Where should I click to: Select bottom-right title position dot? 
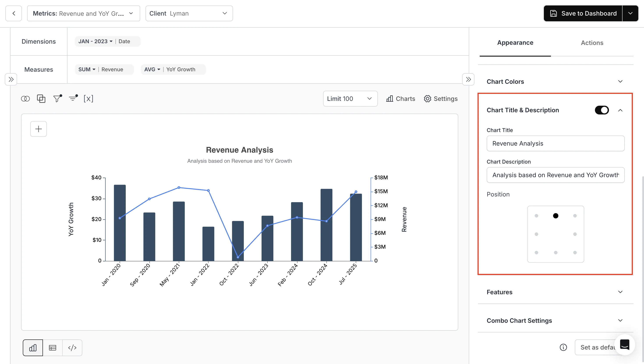coord(575,253)
